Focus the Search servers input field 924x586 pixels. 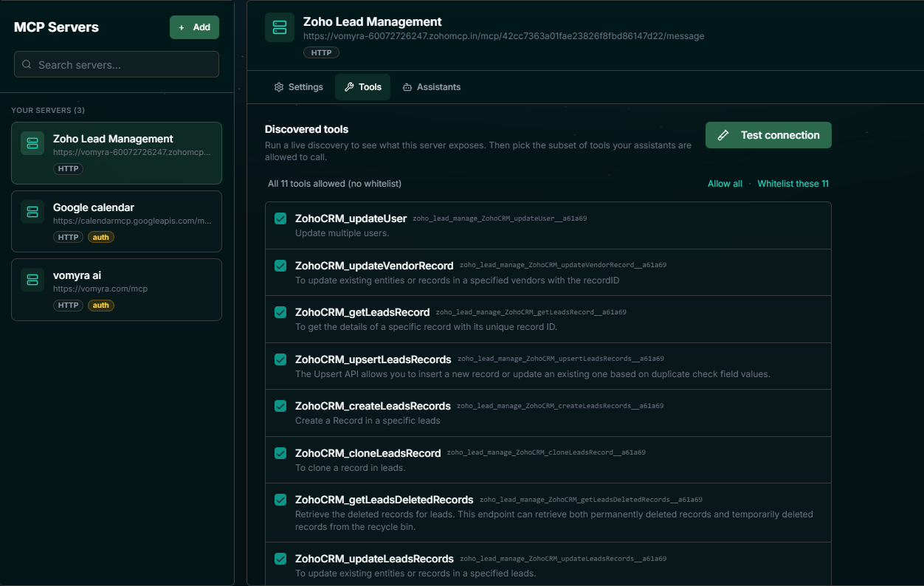(x=117, y=64)
